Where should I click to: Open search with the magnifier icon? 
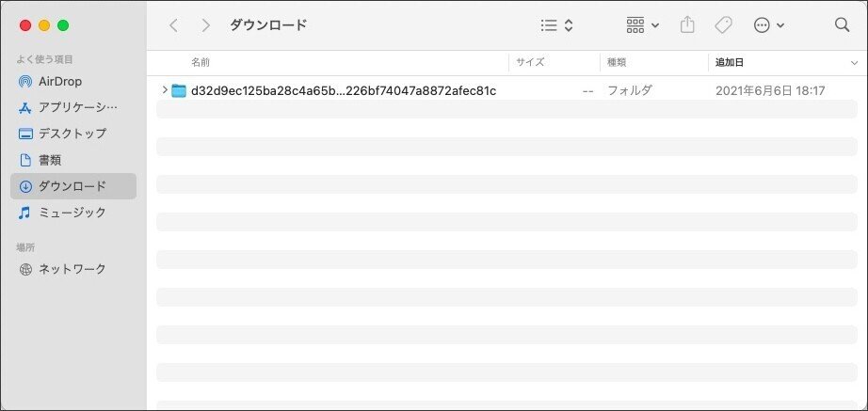842,24
